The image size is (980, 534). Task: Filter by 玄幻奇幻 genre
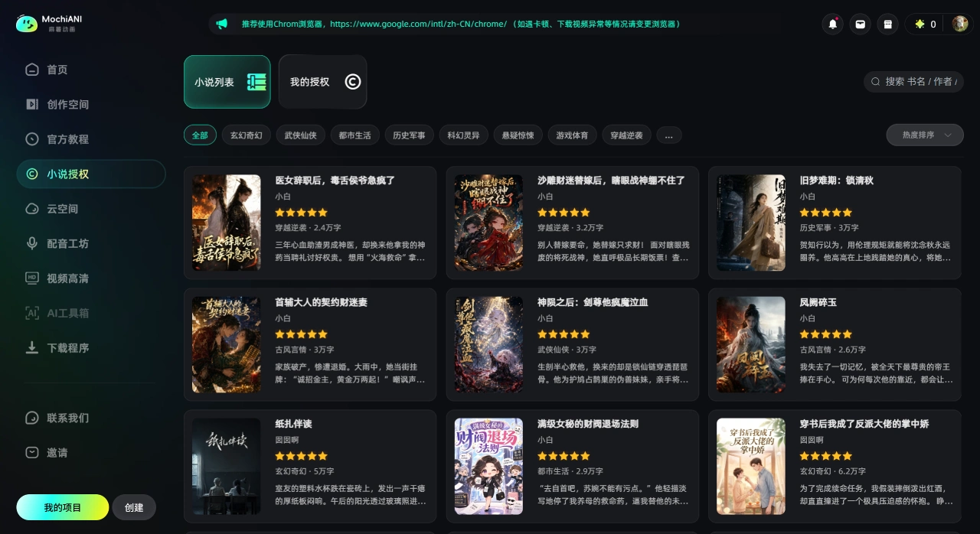click(x=247, y=135)
